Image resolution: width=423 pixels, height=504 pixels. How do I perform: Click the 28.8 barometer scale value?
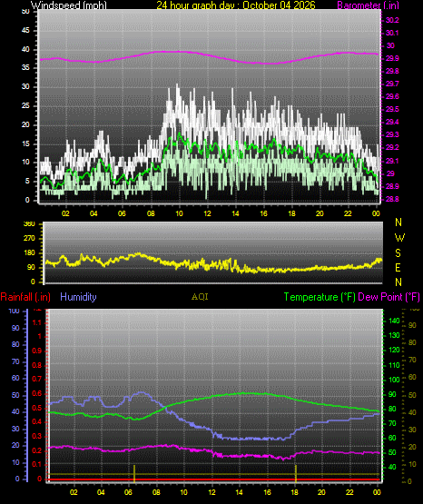[x=392, y=199]
